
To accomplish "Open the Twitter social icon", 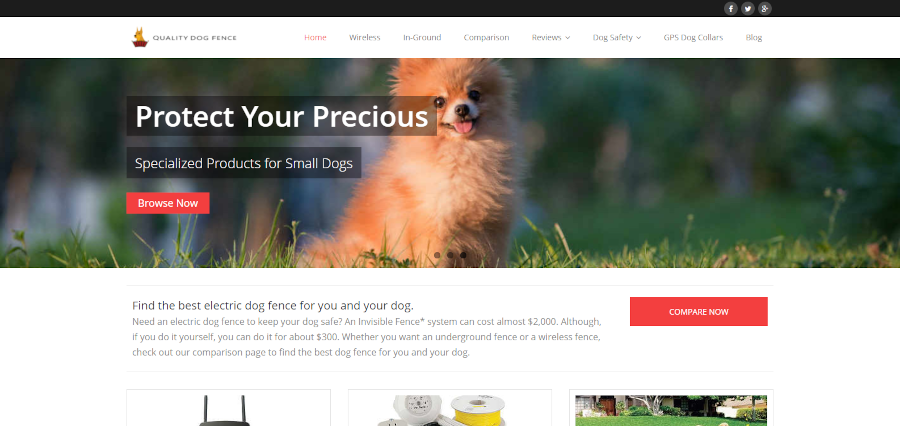I will click(x=747, y=9).
